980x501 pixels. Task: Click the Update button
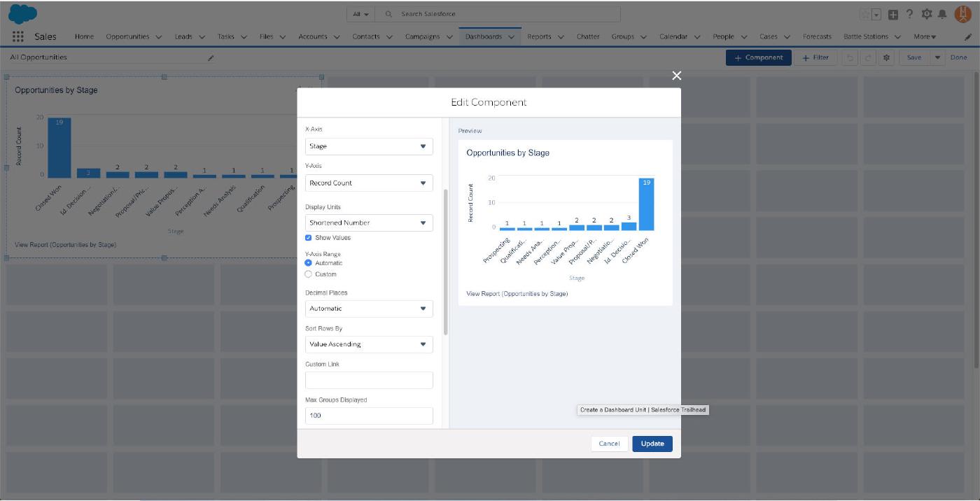click(x=652, y=444)
